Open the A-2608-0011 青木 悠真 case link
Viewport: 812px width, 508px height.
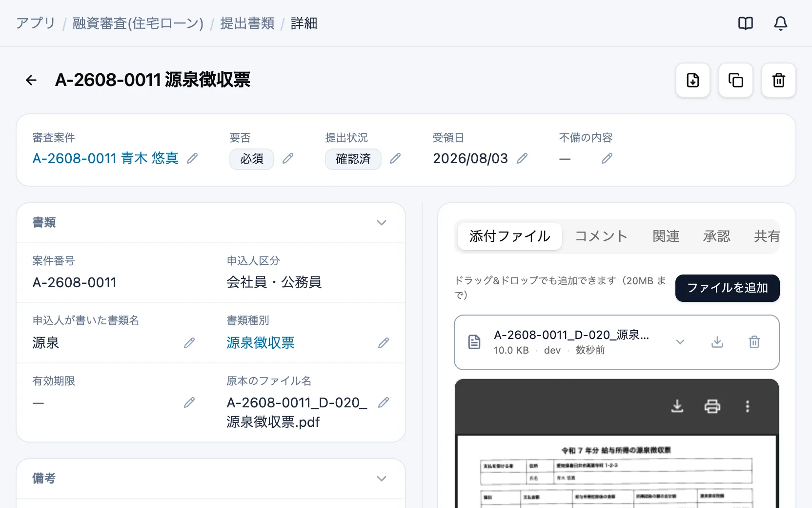coord(105,158)
